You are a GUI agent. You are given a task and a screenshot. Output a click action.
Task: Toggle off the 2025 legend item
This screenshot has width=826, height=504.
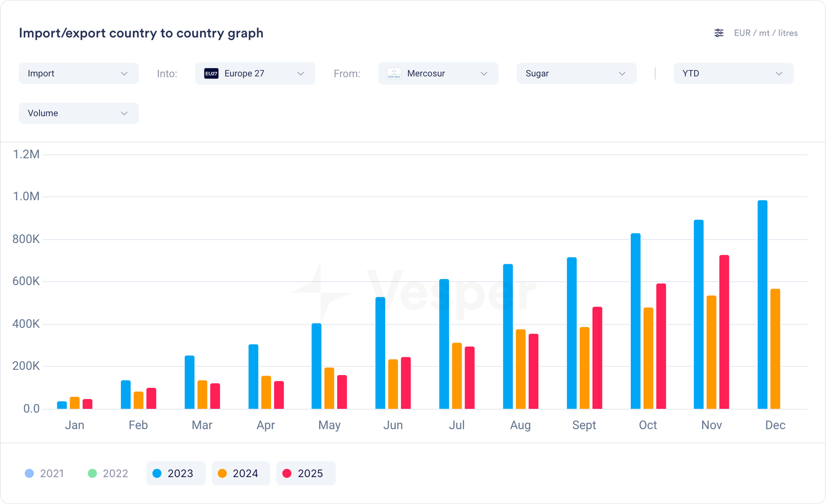tap(306, 474)
